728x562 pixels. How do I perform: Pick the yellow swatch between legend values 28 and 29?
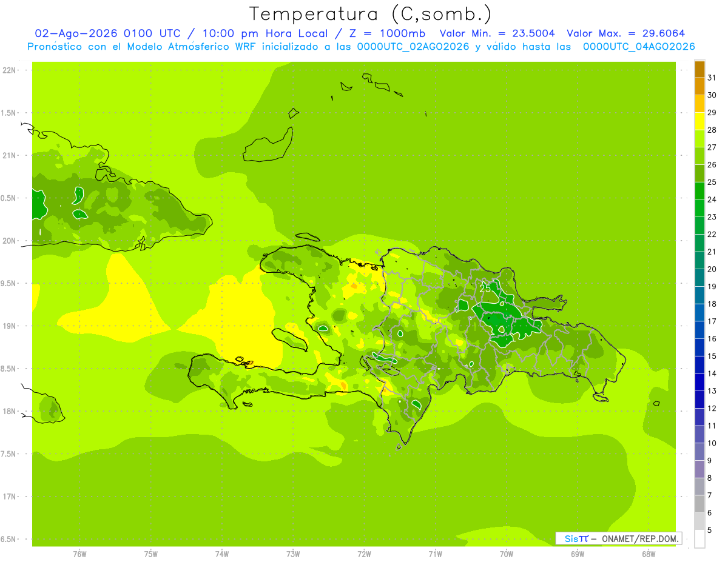(699, 121)
